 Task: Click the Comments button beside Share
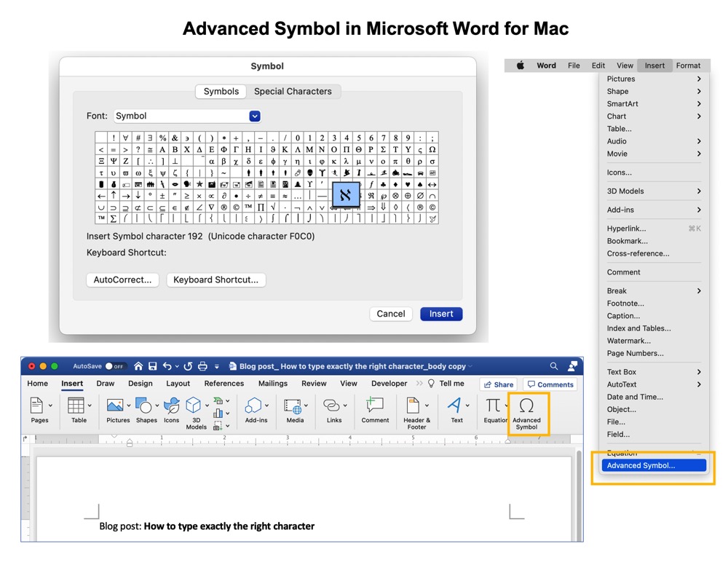tap(550, 384)
